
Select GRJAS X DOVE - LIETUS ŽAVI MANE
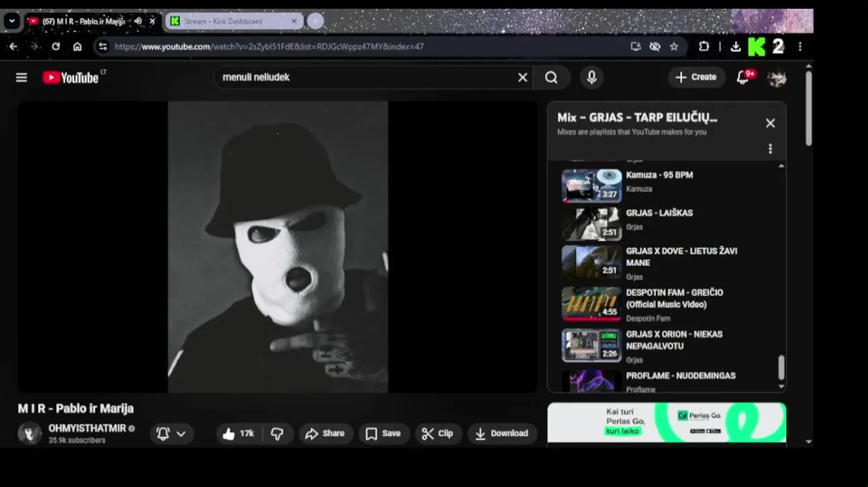tap(681, 257)
